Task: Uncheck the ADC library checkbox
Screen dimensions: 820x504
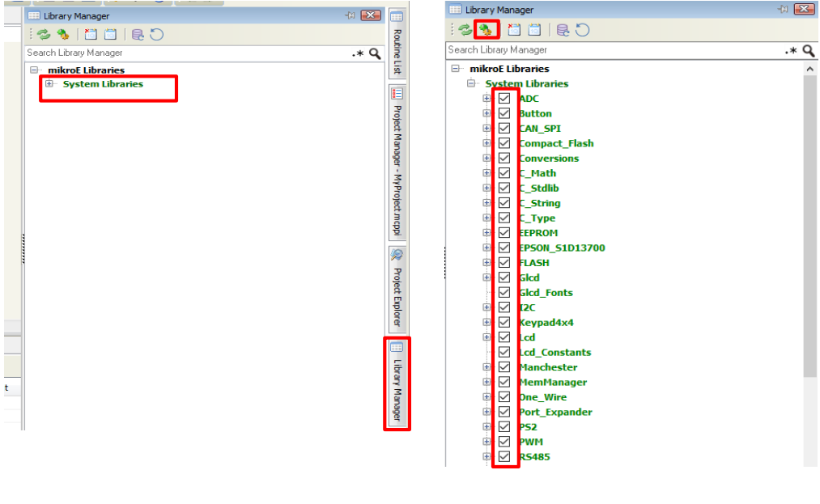Action: [504, 99]
